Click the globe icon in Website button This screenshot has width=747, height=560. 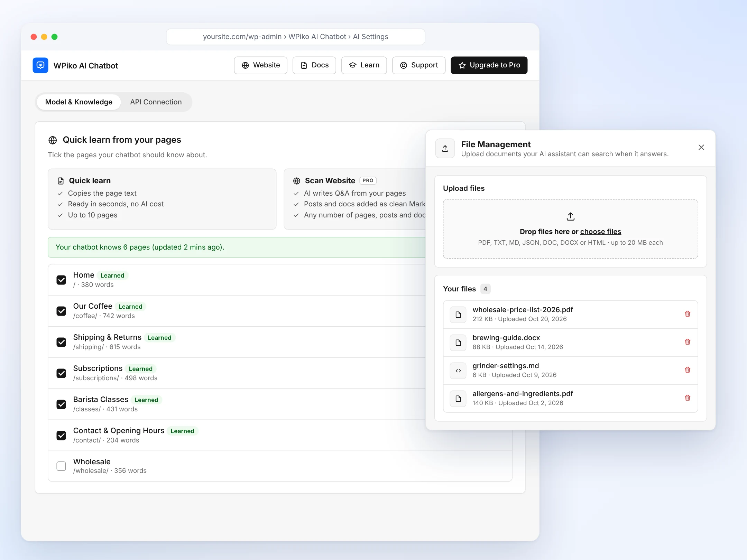tap(245, 65)
